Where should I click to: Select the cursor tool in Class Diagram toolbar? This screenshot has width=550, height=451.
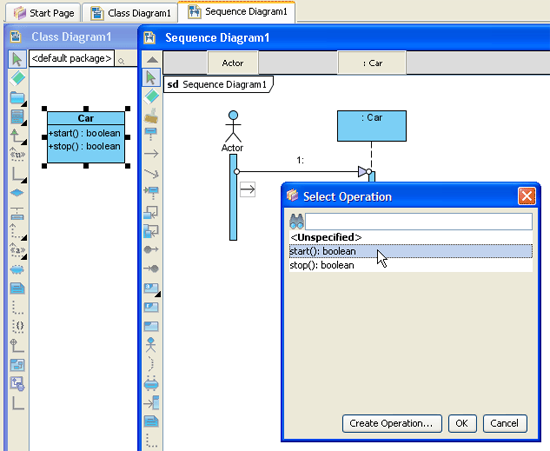tap(17, 59)
